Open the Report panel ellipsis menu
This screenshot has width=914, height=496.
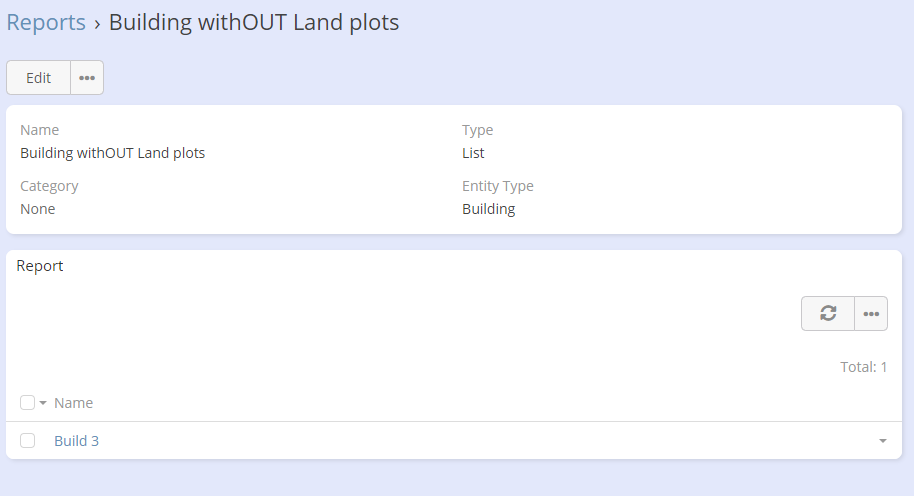(871, 313)
